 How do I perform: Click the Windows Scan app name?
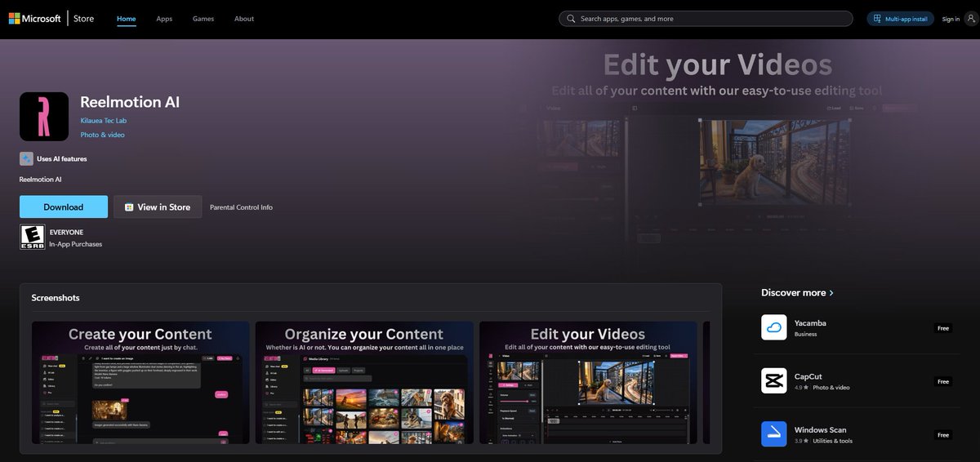[x=820, y=430]
